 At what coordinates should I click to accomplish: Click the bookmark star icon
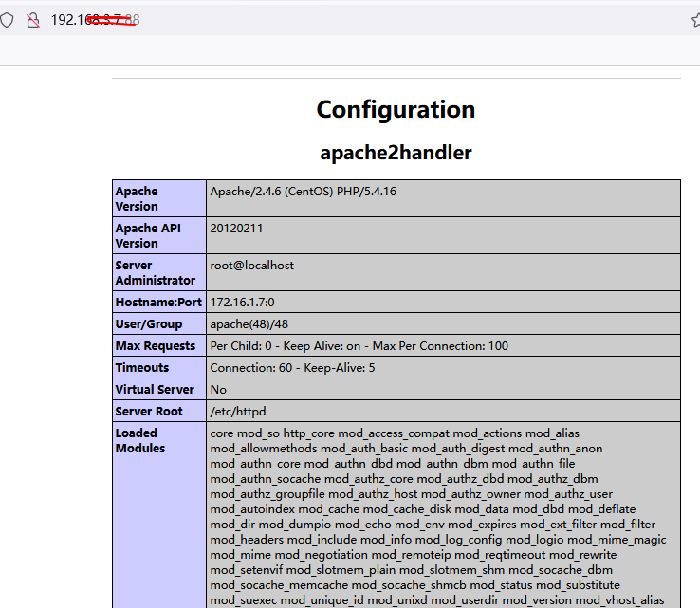coord(696,20)
